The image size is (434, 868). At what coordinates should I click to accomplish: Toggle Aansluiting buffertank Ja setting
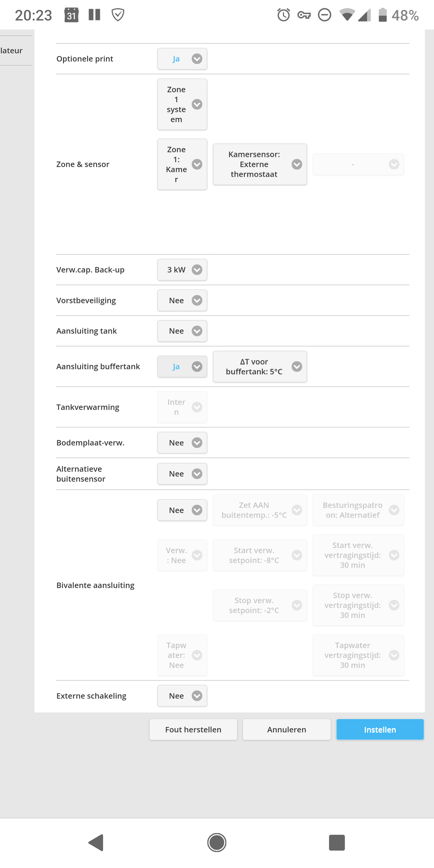coord(182,366)
